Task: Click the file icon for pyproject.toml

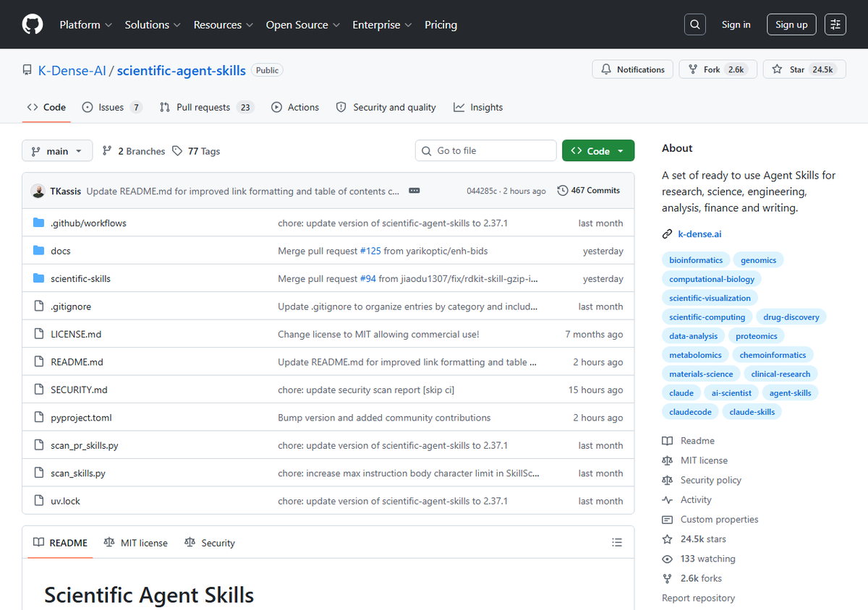Action: tap(39, 418)
